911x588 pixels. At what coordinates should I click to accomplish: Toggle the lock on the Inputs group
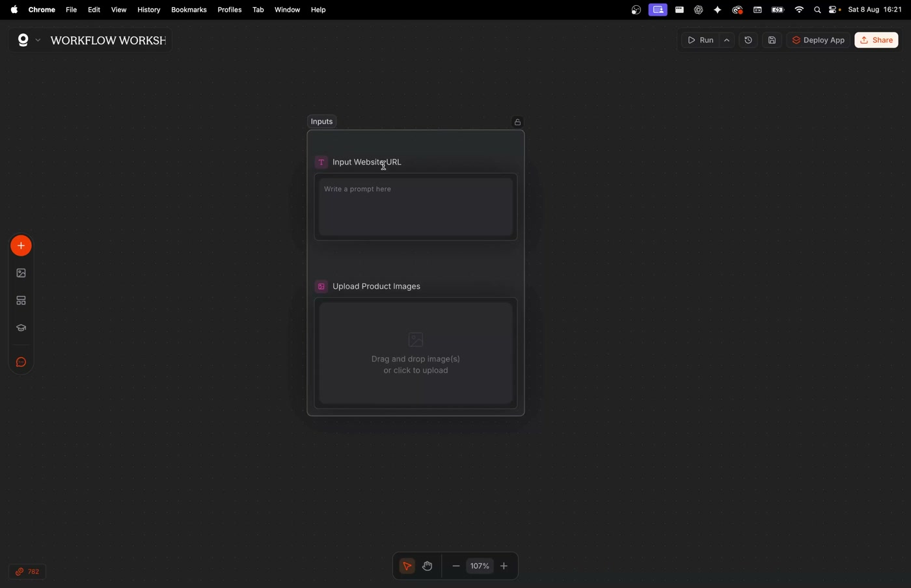517,122
